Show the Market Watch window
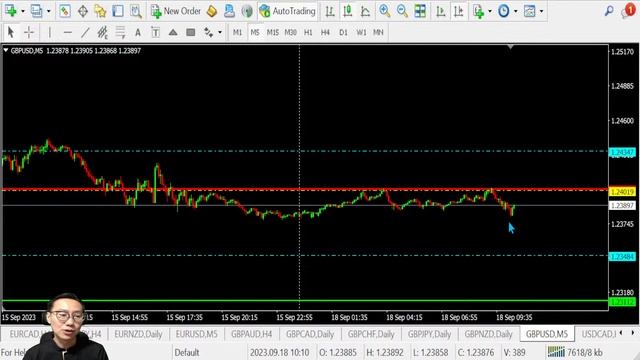 coord(64,11)
